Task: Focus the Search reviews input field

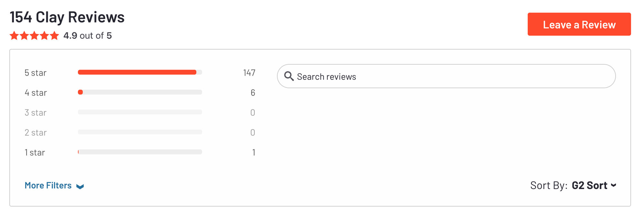Action: [446, 76]
